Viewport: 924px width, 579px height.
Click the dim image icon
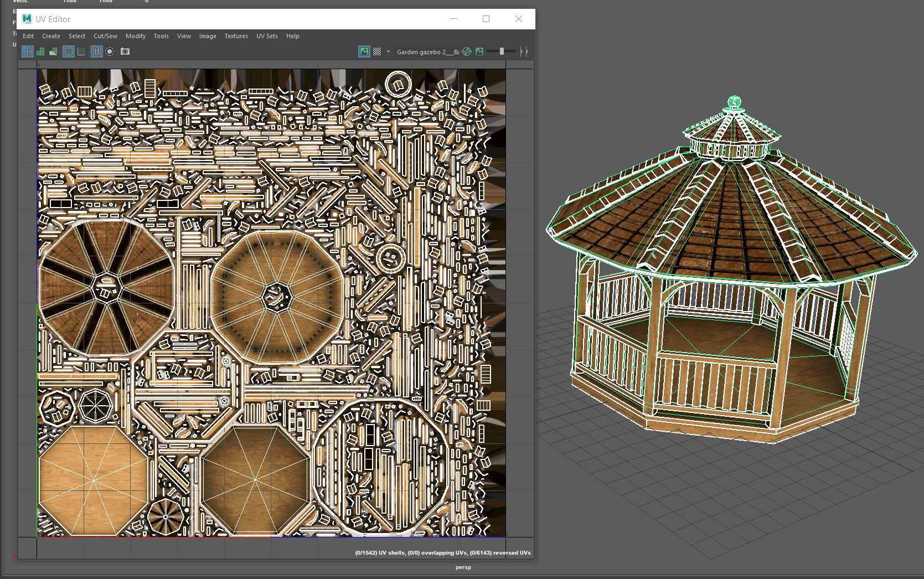click(479, 51)
